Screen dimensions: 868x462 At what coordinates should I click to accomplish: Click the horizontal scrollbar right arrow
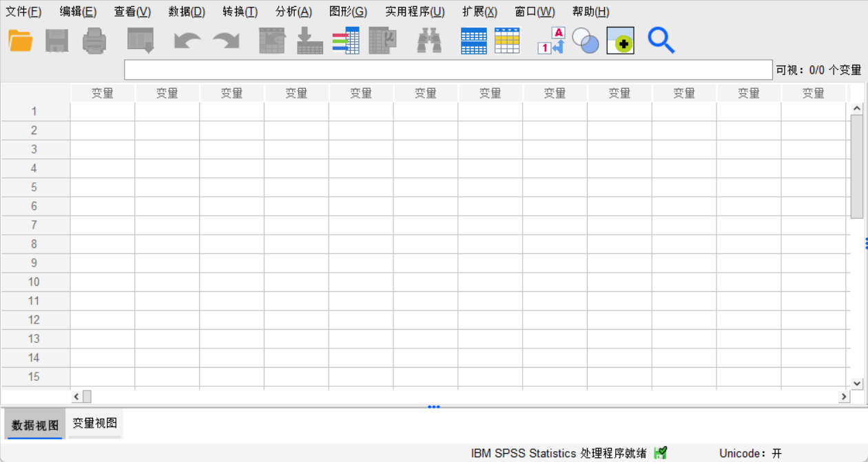(x=844, y=397)
